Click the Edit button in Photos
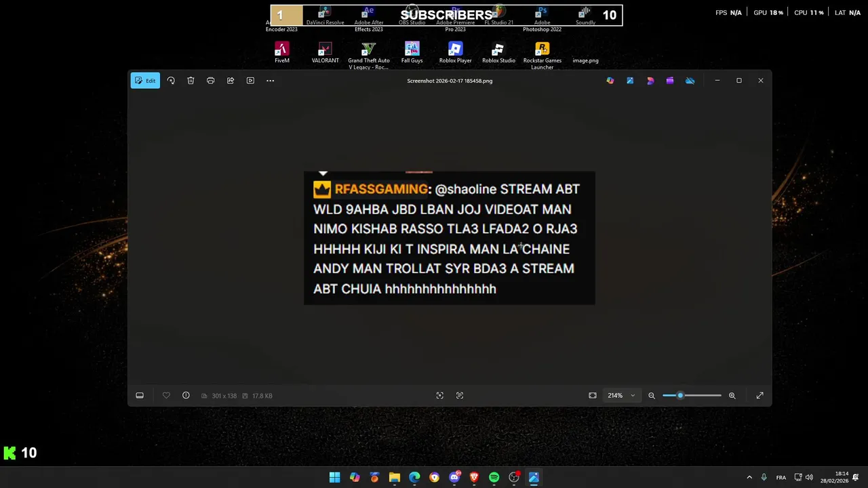The width and height of the screenshot is (868, 488). 145,81
